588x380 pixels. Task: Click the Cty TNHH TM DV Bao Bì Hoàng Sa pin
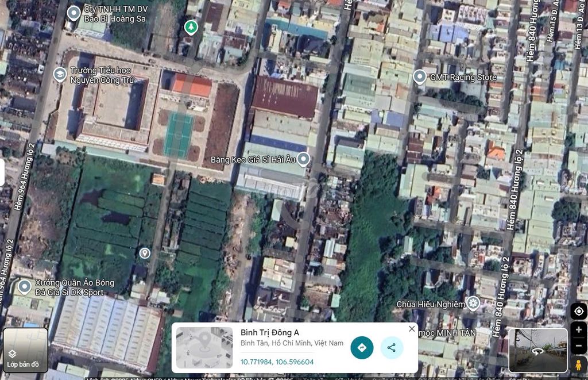(x=73, y=13)
